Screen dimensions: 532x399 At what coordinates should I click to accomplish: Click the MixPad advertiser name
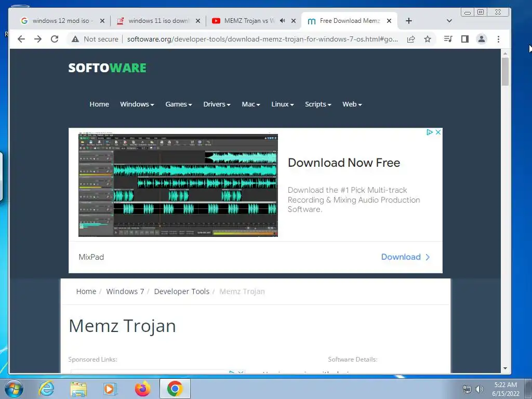click(91, 257)
